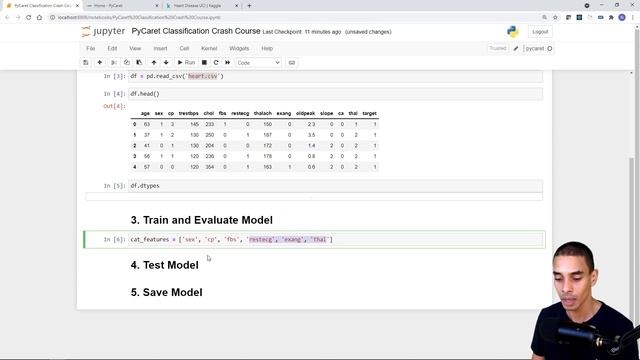Open the Cell menu
The height and width of the screenshot is (360, 640).
point(184,48)
